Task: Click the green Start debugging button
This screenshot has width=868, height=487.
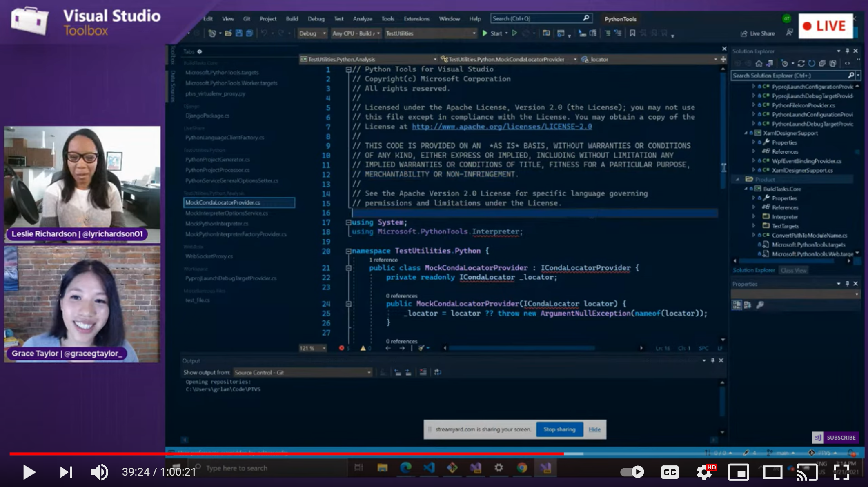Action: [492, 33]
